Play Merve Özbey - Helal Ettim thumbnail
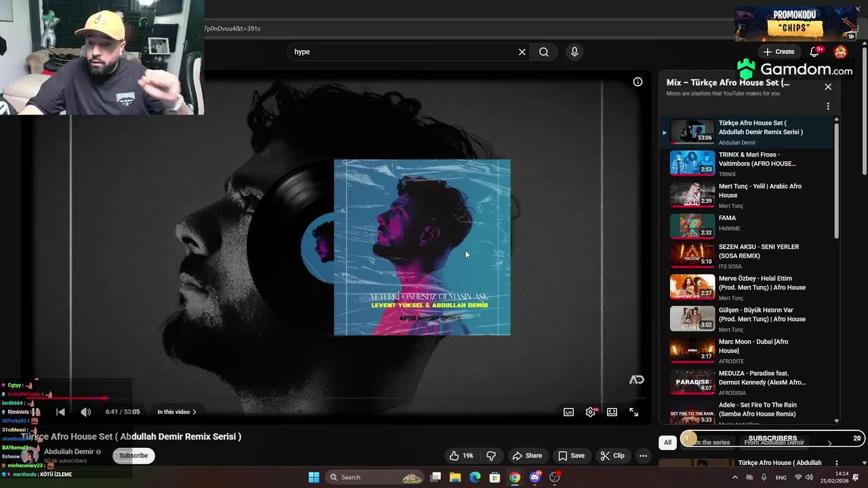Screen dimensions: 868x488 pyautogui.click(x=692, y=287)
